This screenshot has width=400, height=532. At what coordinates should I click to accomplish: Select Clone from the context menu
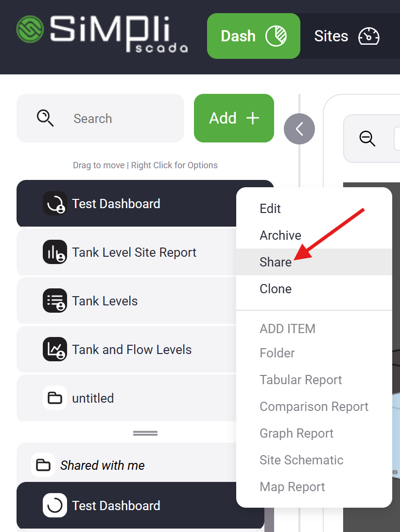pos(276,289)
